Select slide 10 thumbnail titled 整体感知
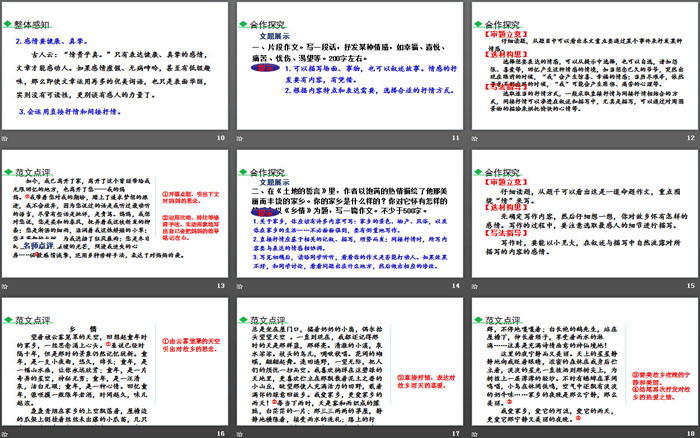This screenshot has width=700, height=438. click(x=115, y=66)
